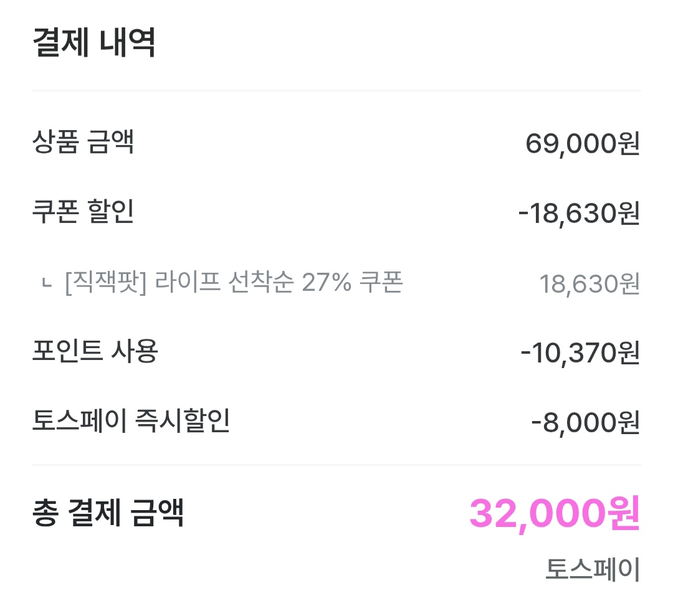Click the pink 32,000원 total amount
The width and height of the screenshot is (673, 616).
554,514
